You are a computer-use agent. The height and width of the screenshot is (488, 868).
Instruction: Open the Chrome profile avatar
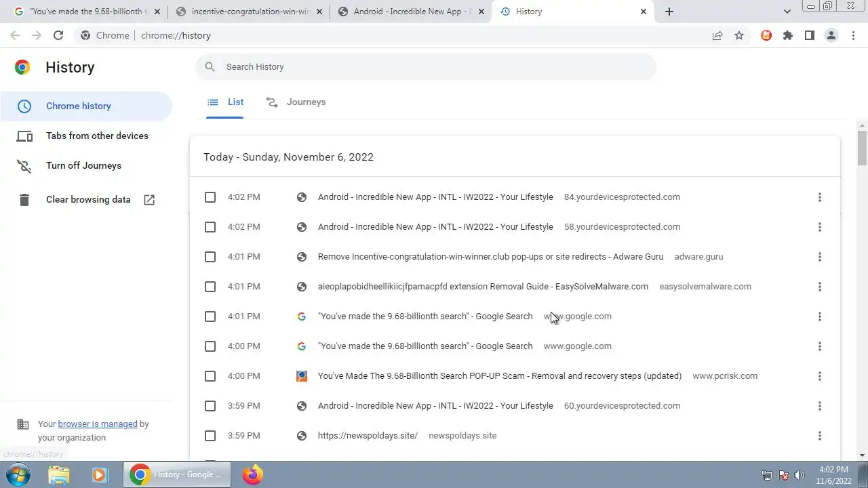pos(831,35)
